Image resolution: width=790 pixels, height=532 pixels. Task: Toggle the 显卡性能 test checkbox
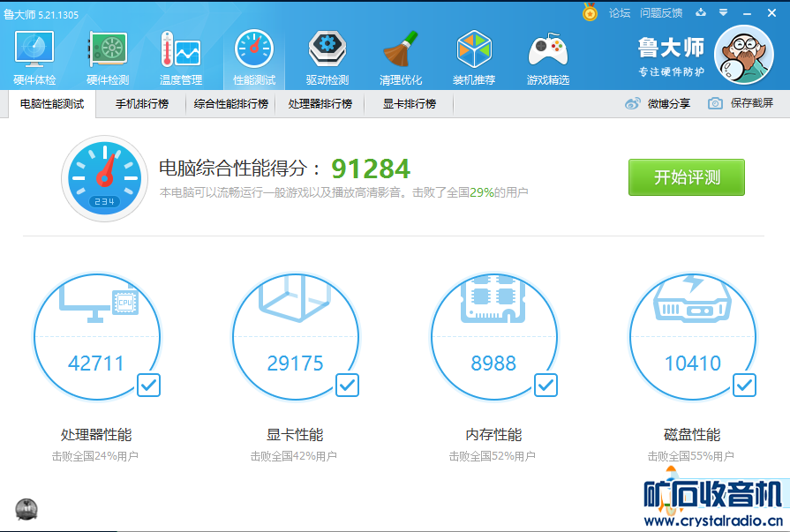pyautogui.click(x=347, y=385)
